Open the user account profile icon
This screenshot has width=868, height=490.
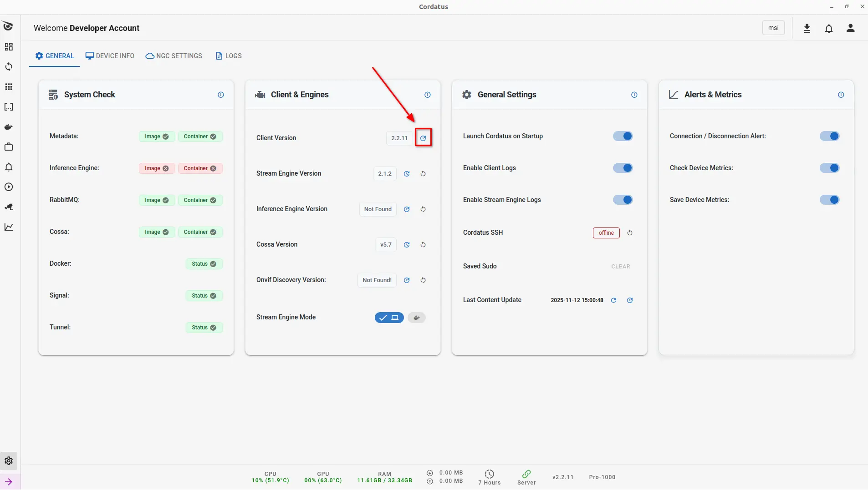[x=850, y=28]
